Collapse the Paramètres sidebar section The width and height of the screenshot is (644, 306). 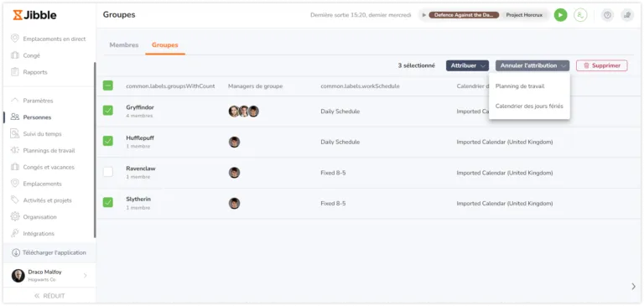coord(32,101)
